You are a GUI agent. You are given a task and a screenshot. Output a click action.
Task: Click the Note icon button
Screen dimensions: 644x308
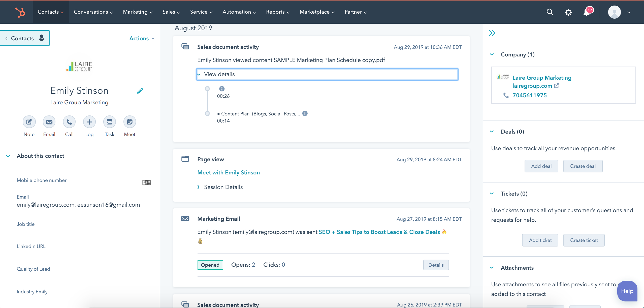pos(29,122)
